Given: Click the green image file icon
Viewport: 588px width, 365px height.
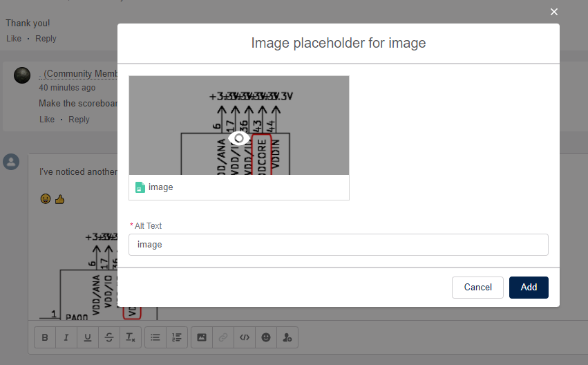Looking at the screenshot, I should click(140, 187).
